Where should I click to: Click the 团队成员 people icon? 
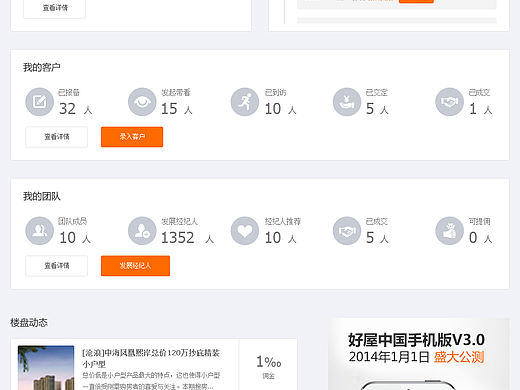40,231
